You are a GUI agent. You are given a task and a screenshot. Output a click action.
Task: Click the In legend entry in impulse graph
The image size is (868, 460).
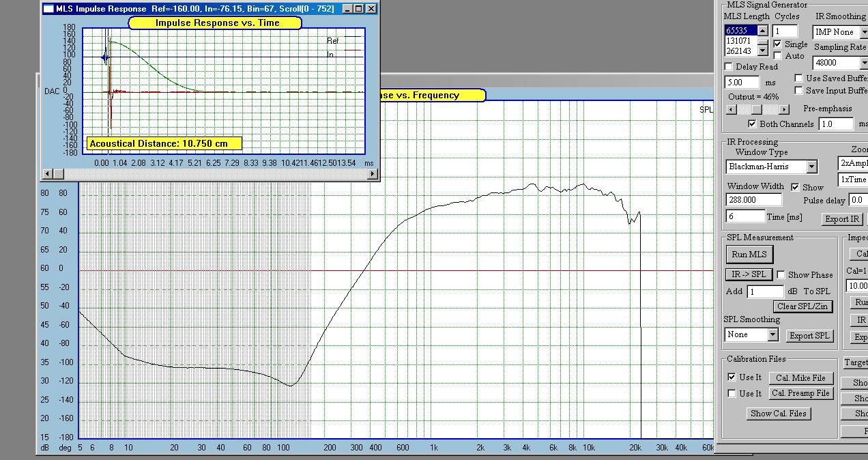point(330,55)
